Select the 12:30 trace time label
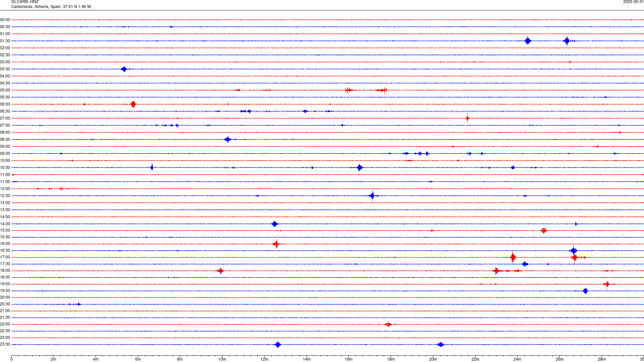 pyautogui.click(x=5, y=196)
